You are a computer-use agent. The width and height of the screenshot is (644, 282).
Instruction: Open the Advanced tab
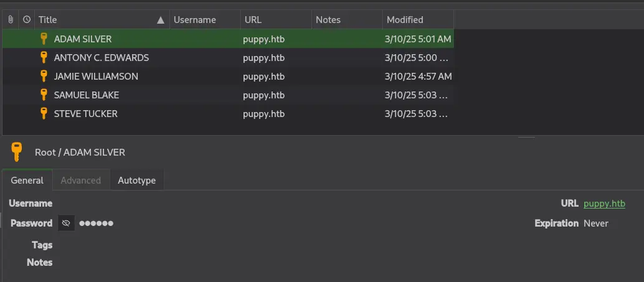(x=80, y=181)
